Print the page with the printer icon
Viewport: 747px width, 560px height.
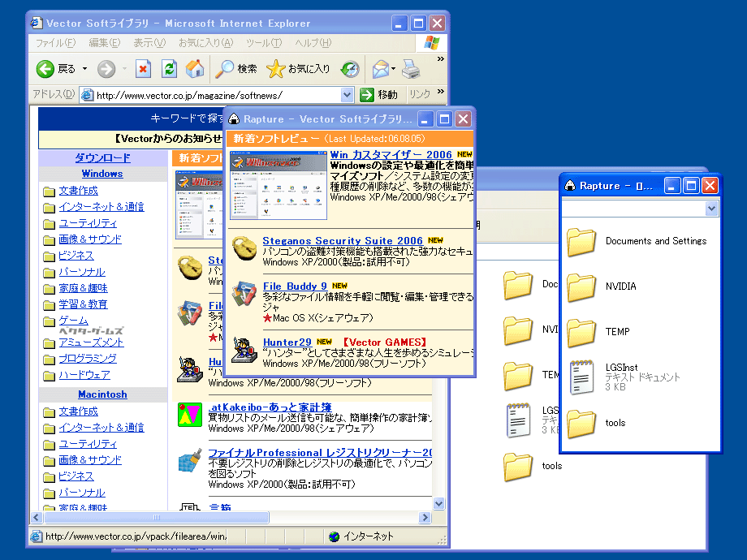[411, 69]
